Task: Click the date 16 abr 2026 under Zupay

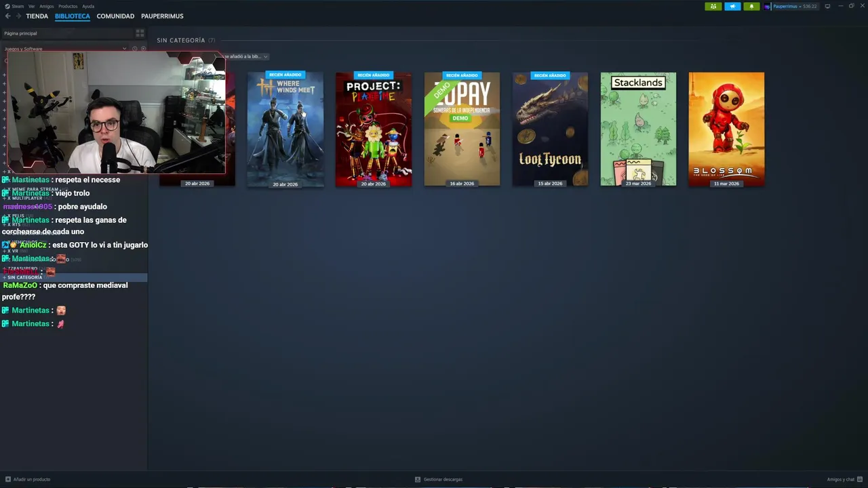Action: 462,184
